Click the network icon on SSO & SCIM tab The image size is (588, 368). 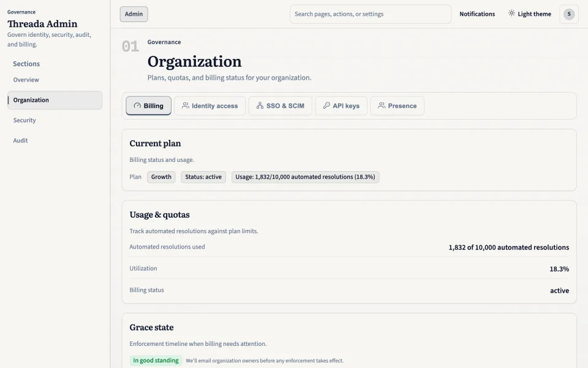point(260,105)
